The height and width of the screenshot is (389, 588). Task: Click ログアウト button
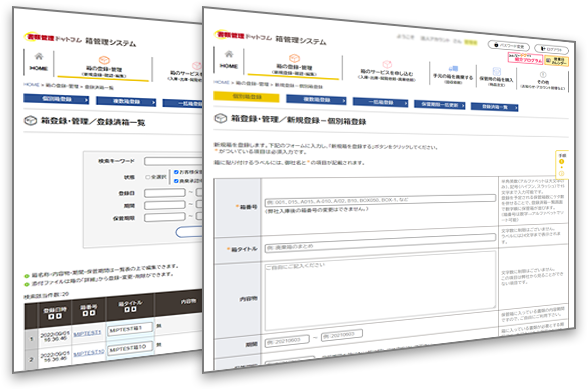pos(551,49)
